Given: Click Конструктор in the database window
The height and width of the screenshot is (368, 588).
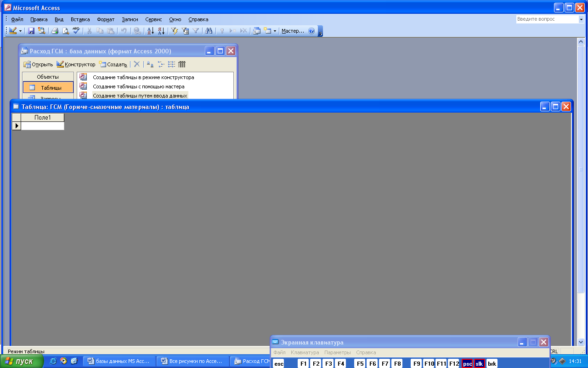Looking at the screenshot, I should pyautogui.click(x=76, y=64).
